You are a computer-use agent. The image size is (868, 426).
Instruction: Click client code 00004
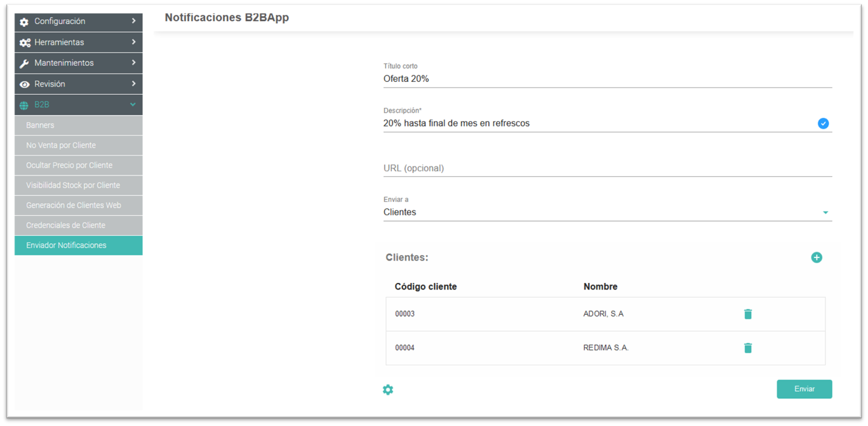405,348
